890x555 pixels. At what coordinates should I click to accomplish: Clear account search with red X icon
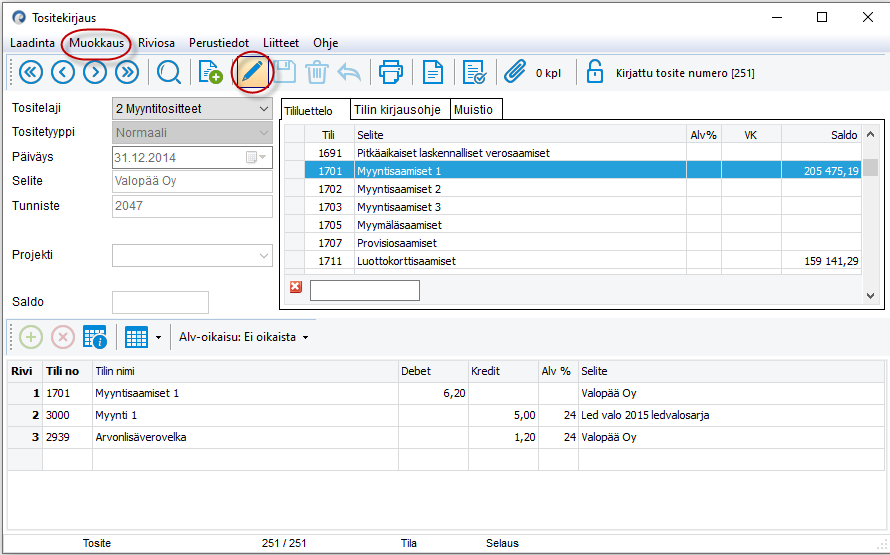click(296, 287)
